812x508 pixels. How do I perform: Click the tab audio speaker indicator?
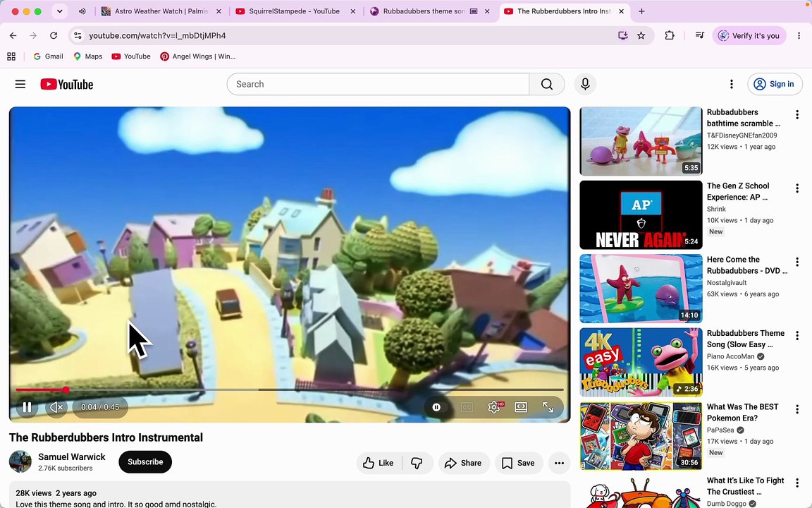coord(82,11)
